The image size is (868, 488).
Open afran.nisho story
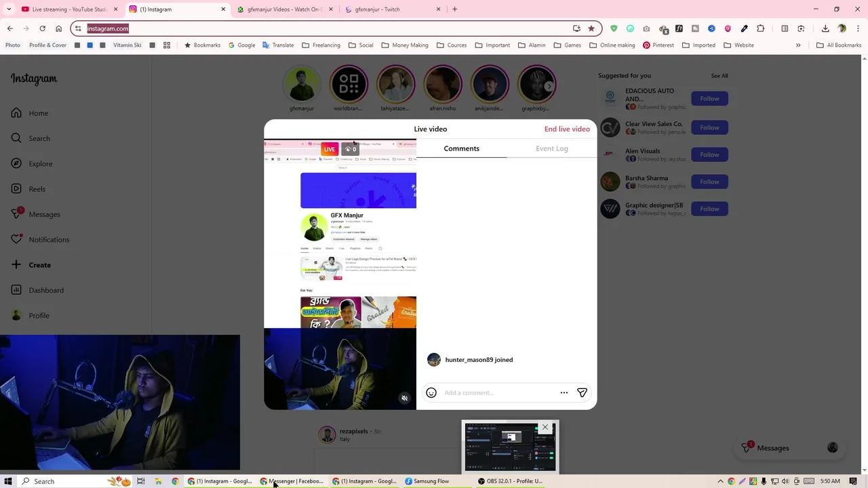click(442, 84)
